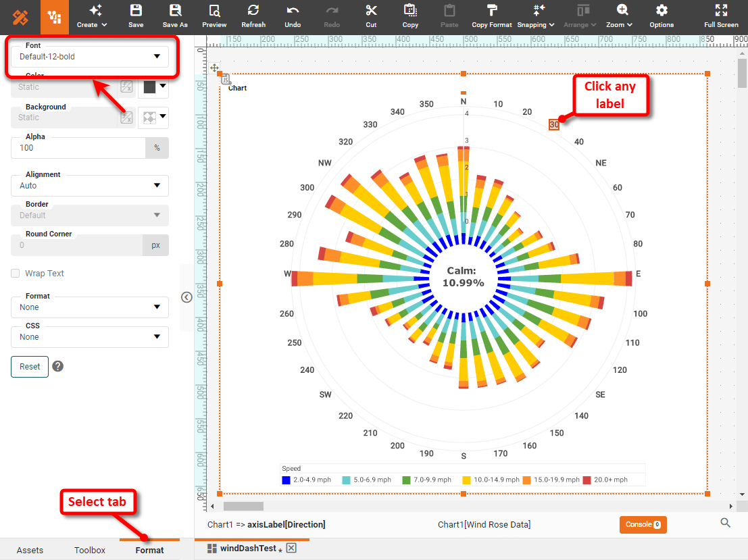Viewport: 748px width, 560px height.
Task: Save the dashboard
Action: tap(136, 17)
